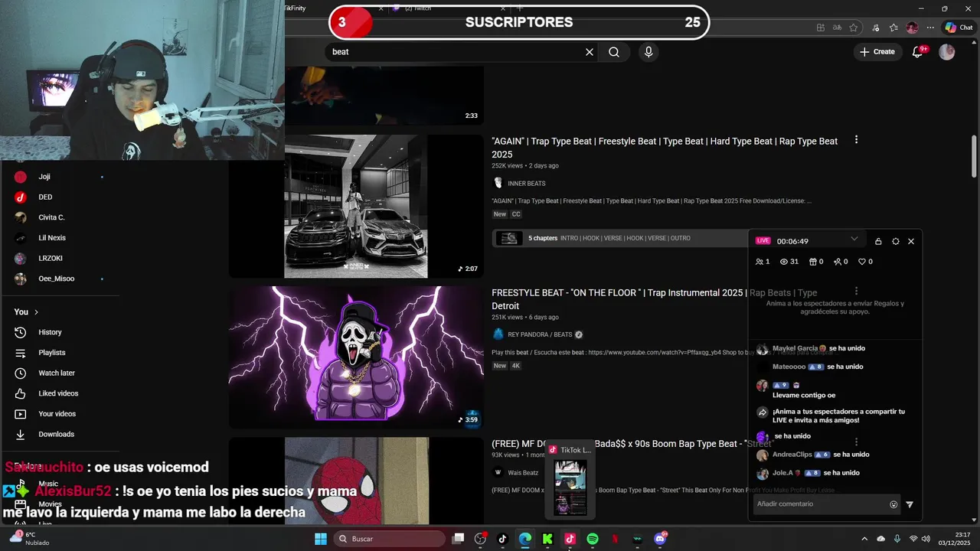Expand the You section chevron
Screen dimensions: 980x551
point(36,312)
